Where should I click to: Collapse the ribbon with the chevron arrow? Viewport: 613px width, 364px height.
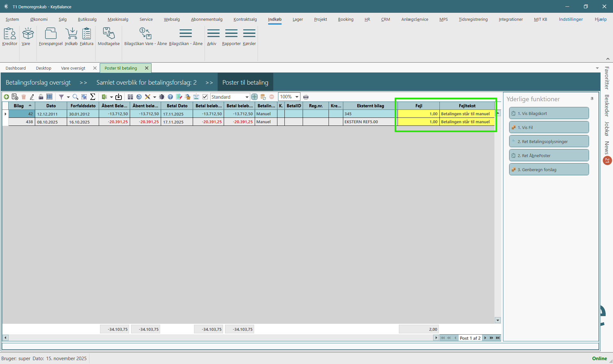608,59
